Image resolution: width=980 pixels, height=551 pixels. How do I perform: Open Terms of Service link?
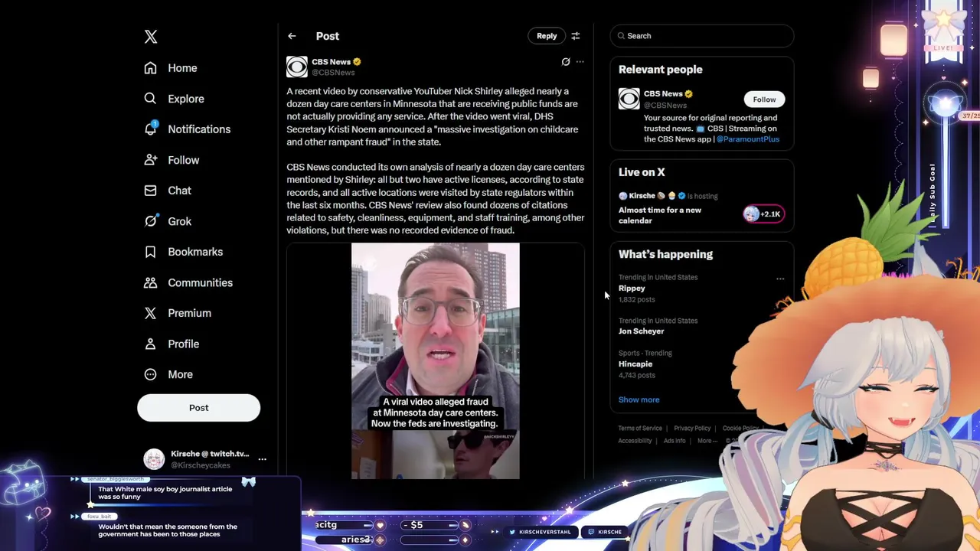click(x=640, y=429)
